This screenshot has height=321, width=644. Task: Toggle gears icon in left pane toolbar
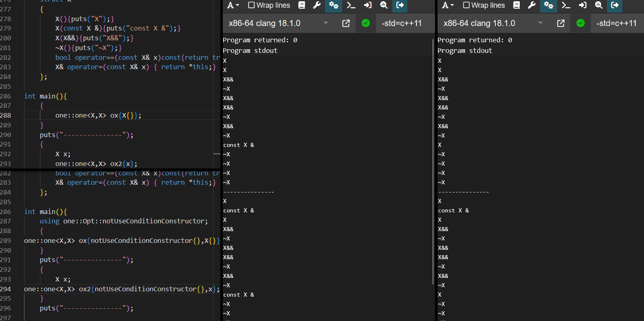point(334,5)
